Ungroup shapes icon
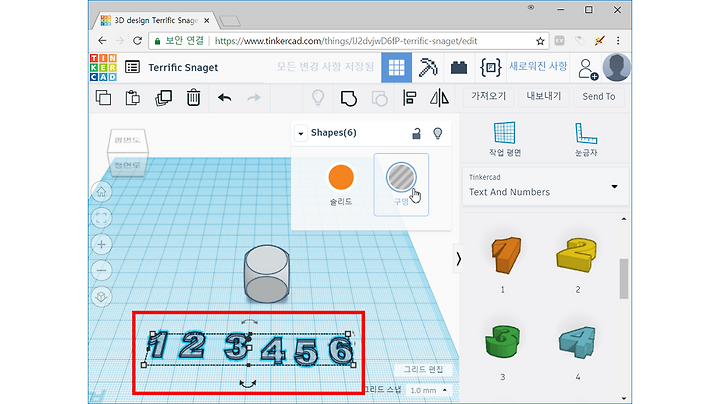This screenshot has height=404, width=720. (379, 98)
